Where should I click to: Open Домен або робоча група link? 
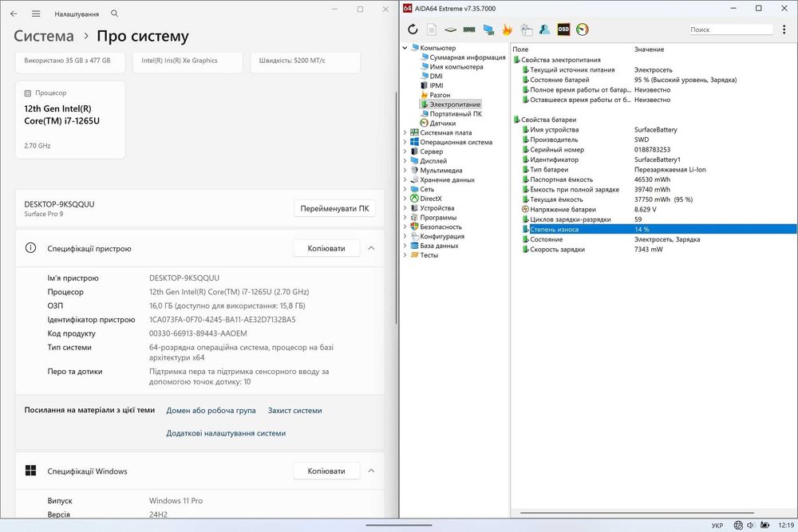click(211, 411)
